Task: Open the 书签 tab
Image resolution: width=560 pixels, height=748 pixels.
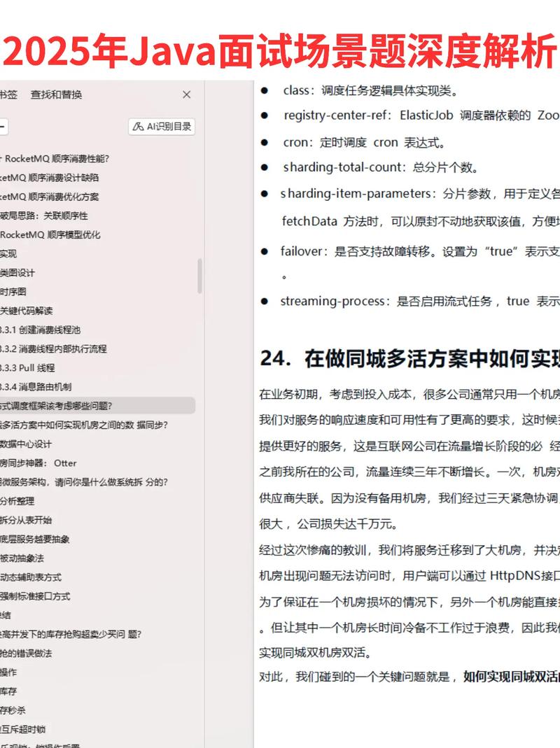Action: (x=8, y=94)
